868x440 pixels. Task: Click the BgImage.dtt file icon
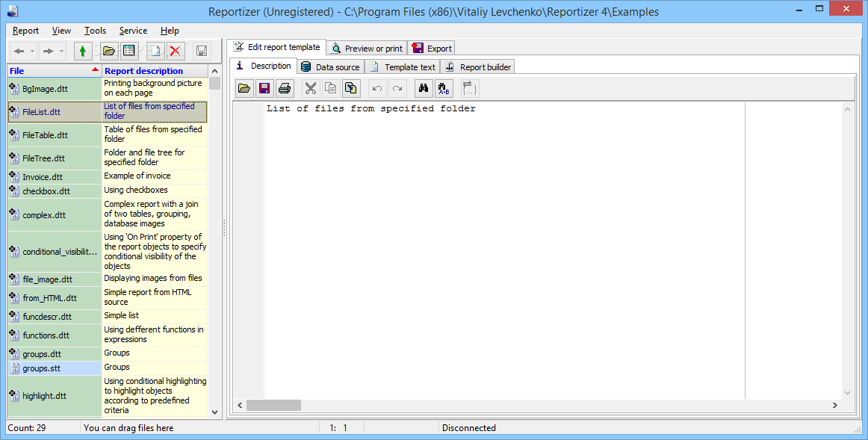tap(14, 89)
